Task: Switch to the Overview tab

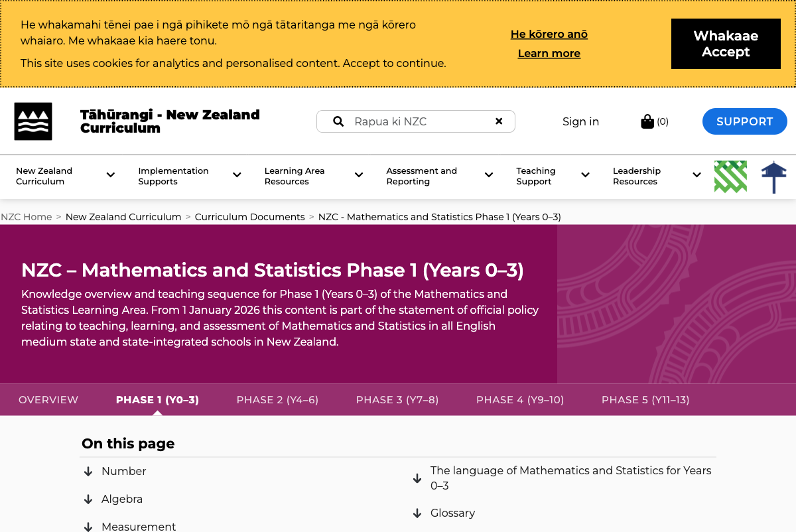Action: [48, 400]
